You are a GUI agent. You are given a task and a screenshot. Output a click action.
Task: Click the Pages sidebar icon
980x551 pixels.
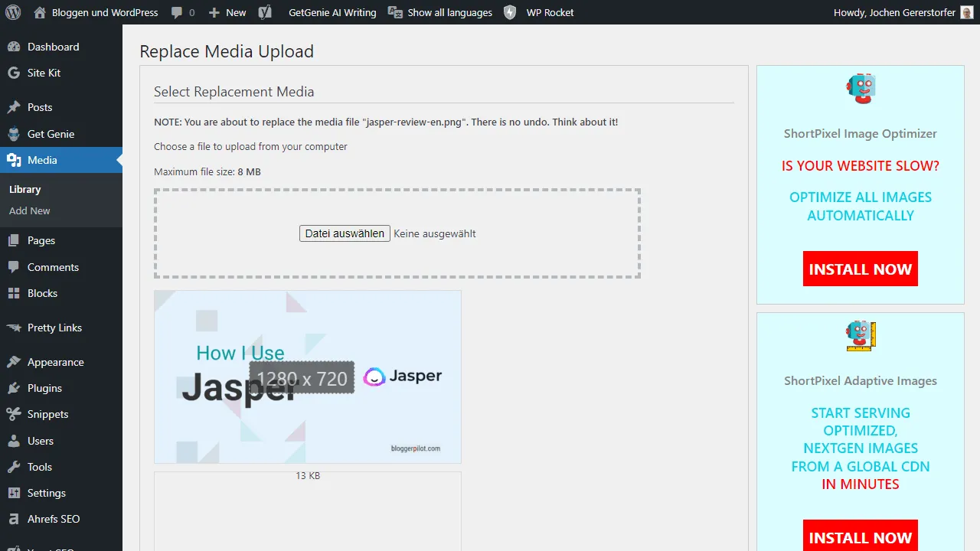14,240
